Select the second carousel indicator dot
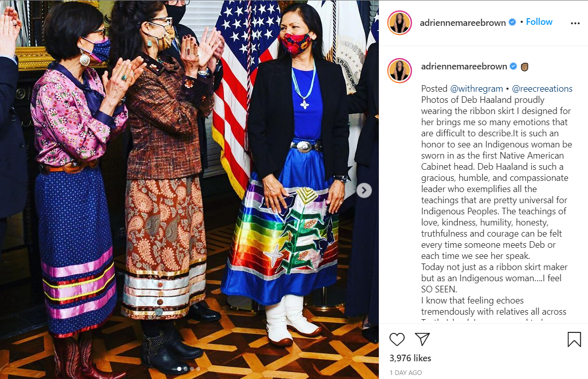 click(186, 369)
